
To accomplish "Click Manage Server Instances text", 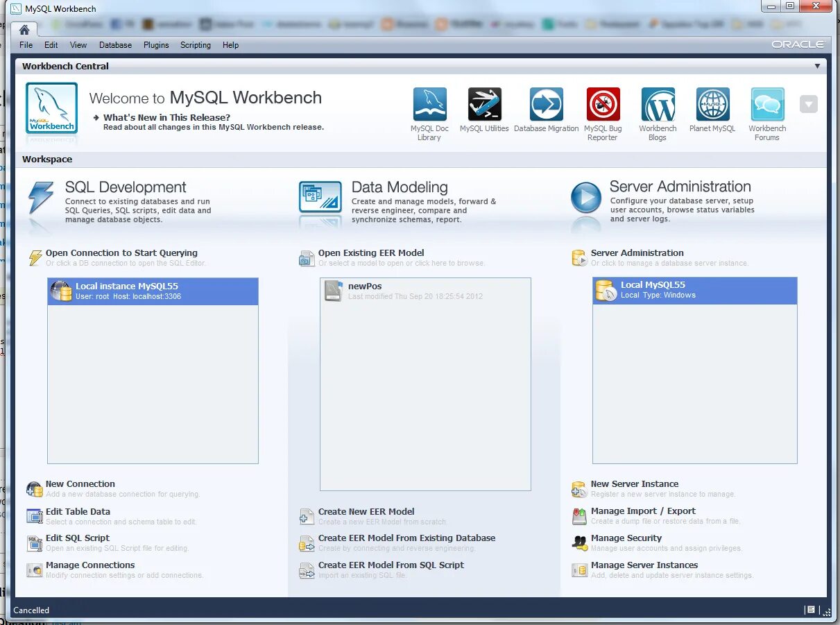I will pyautogui.click(x=644, y=565).
